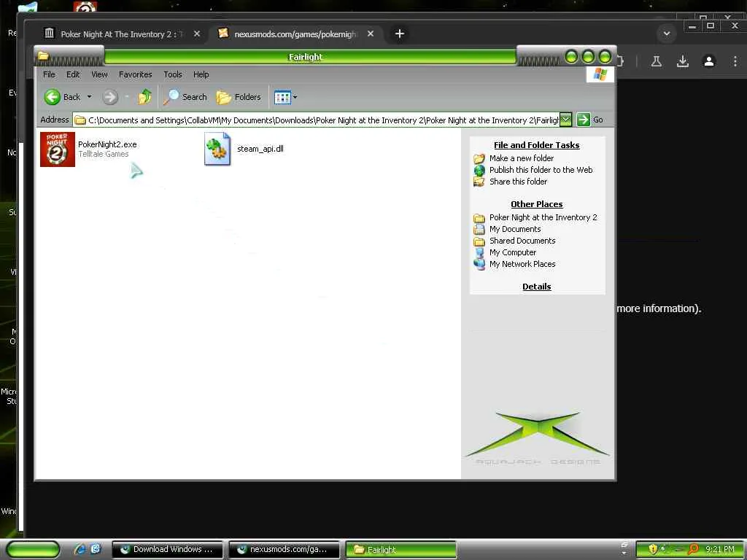This screenshot has width=747, height=560.
Task: Click the security shield tray icon
Action: pos(653,549)
